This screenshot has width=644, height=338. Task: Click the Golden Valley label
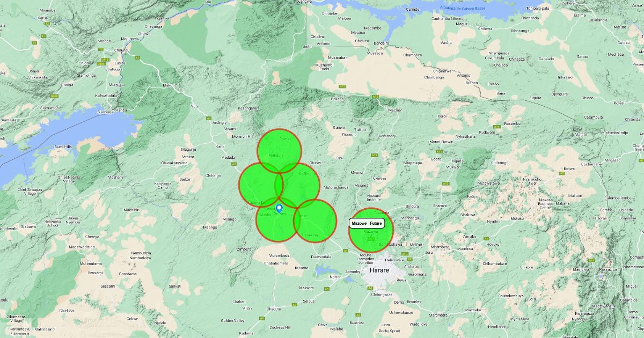pos(232,320)
